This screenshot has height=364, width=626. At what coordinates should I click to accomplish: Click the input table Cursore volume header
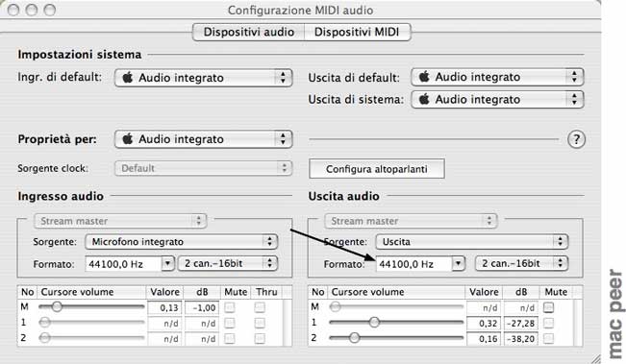coord(91,292)
